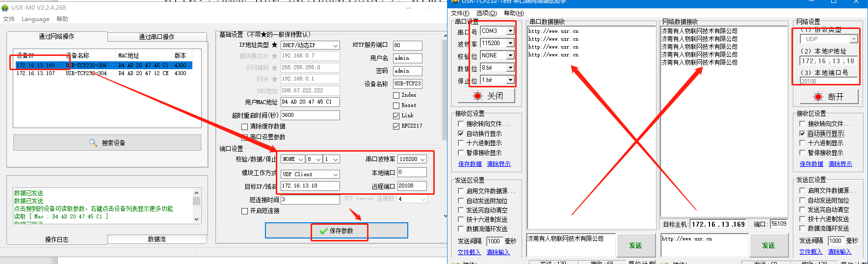Open the Language menu
This screenshot has width=868, height=264.
[x=35, y=19]
